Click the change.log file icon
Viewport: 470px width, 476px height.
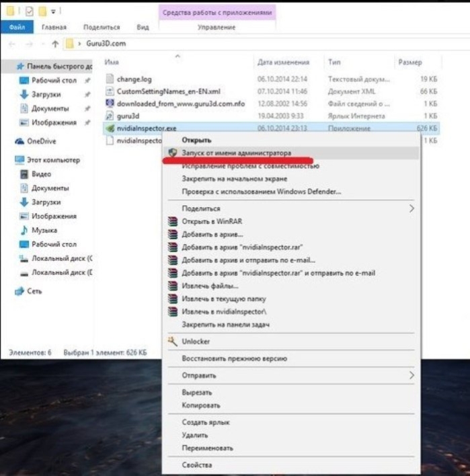point(110,79)
